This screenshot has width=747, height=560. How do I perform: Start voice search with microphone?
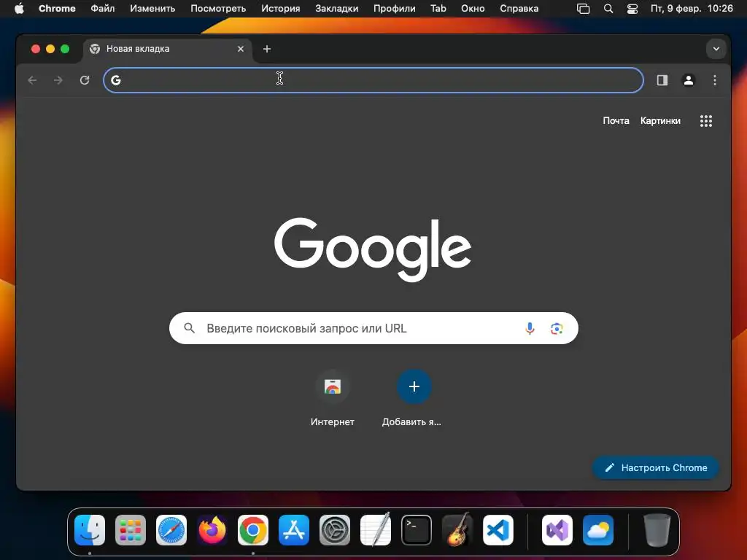530,328
